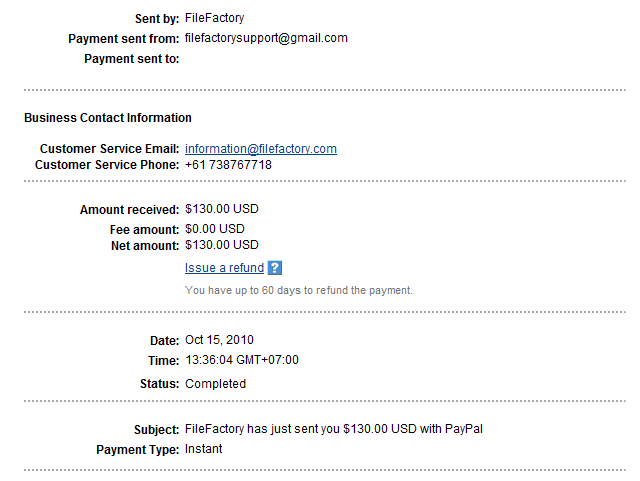Select the filefactorysupport@gmail.com sender address

tap(266, 38)
